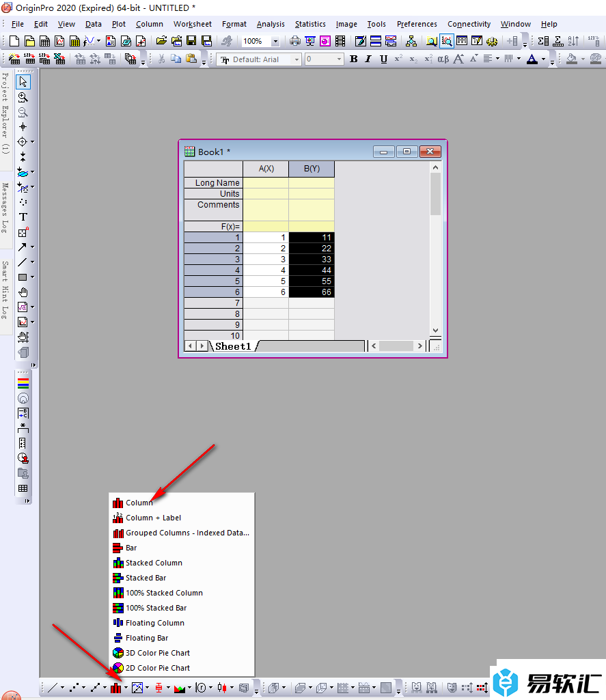This screenshot has height=700, width=606.
Task: Click the Paste icon
Action: click(x=191, y=59)
